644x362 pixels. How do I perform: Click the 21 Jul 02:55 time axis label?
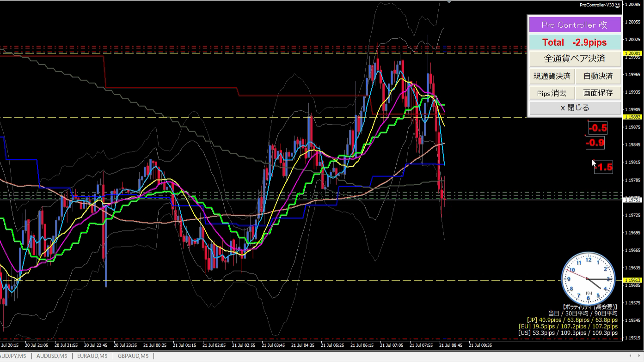244,345
